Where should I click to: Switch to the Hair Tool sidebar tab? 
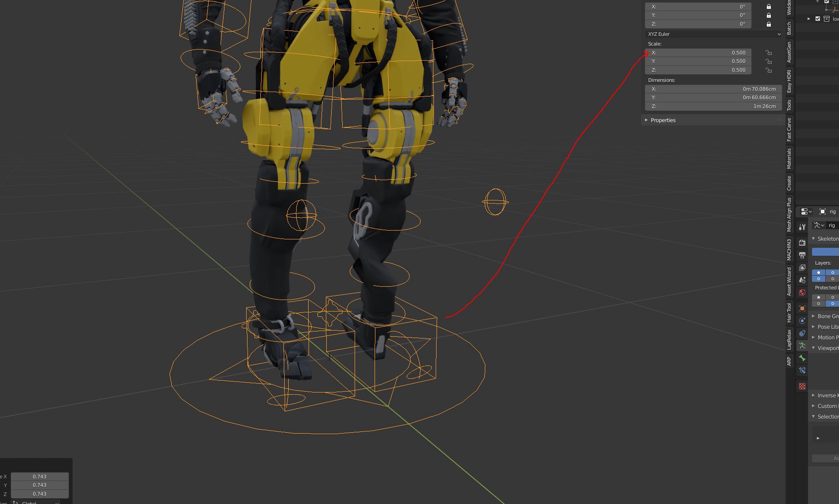[x=789, y=313]
